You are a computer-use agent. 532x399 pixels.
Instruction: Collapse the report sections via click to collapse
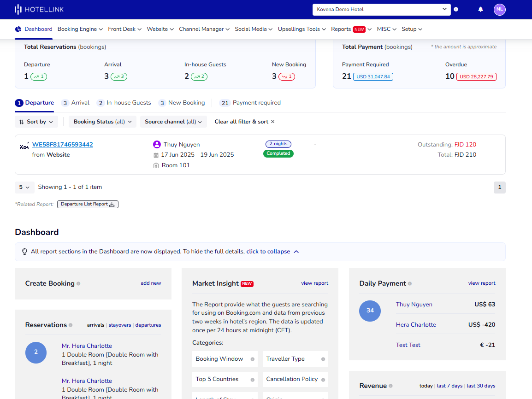tap(267, 252)
